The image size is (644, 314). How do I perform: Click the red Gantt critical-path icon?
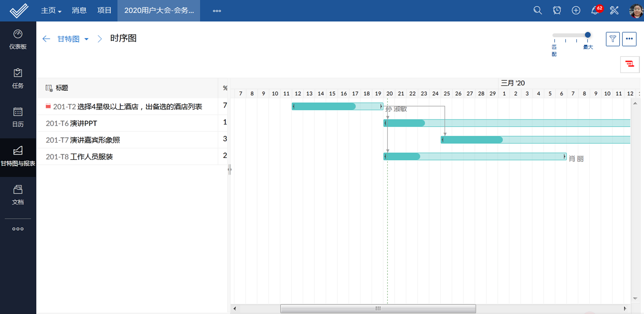[x=629, y=64]
